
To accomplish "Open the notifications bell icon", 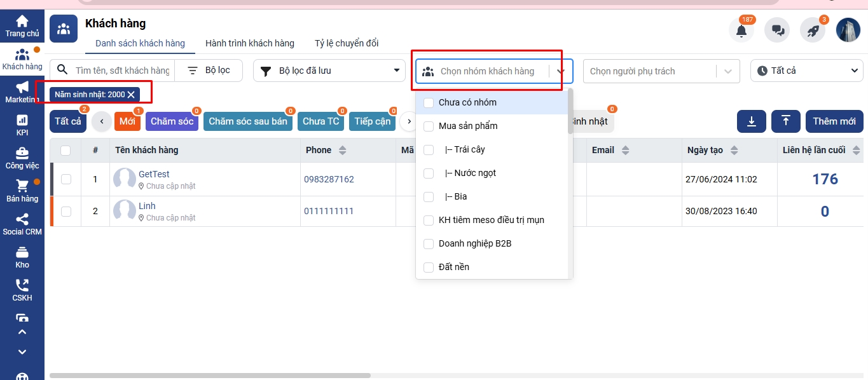I will pos(741,31).
